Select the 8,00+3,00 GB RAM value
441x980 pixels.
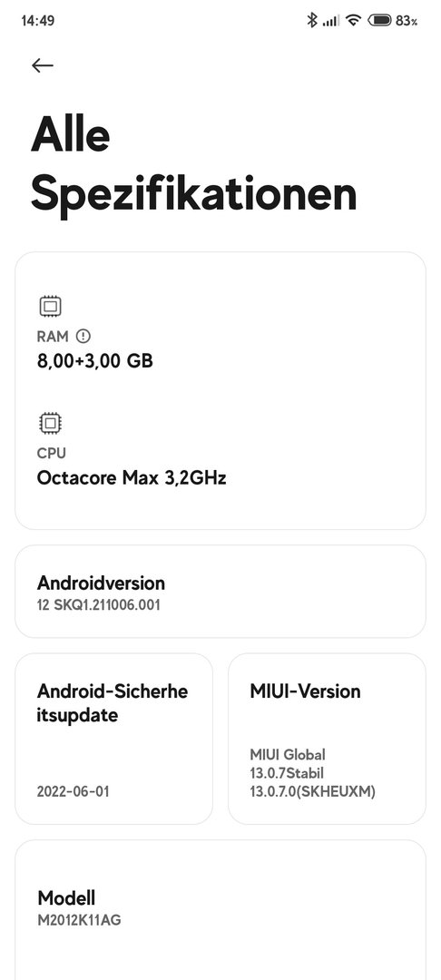(95, 360)
